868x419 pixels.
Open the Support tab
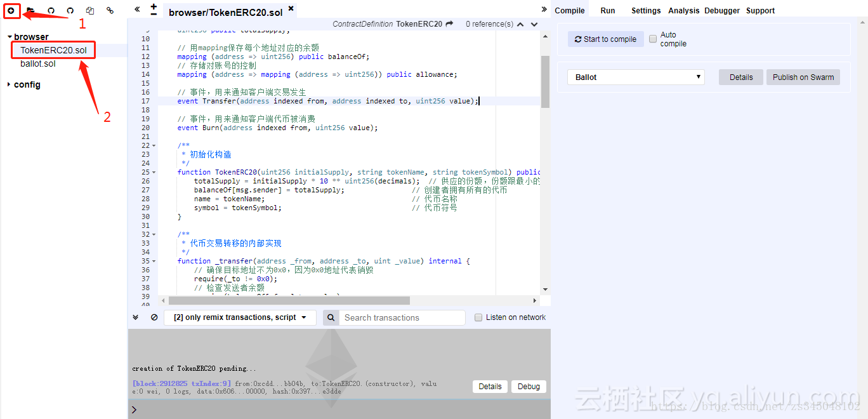coord(760,10)
